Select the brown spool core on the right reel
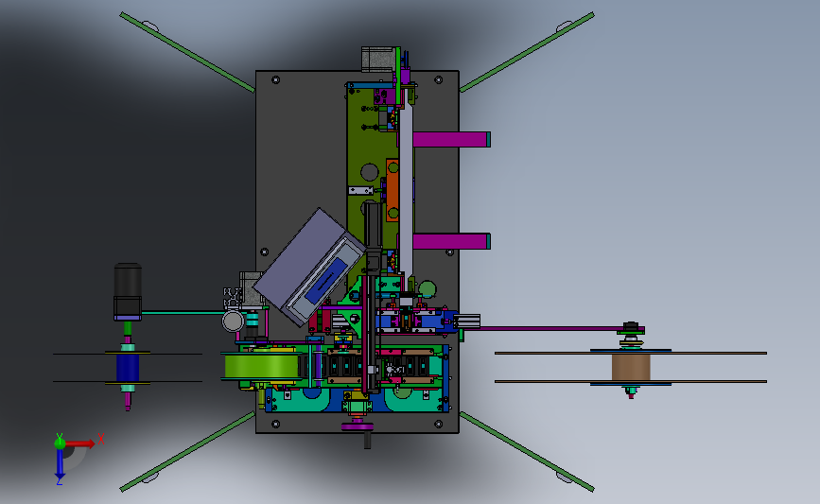Screen dimensions: 820x504 tap(631, 368)
